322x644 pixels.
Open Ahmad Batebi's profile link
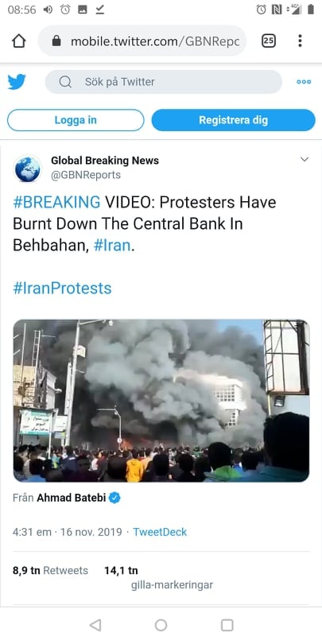72,498
